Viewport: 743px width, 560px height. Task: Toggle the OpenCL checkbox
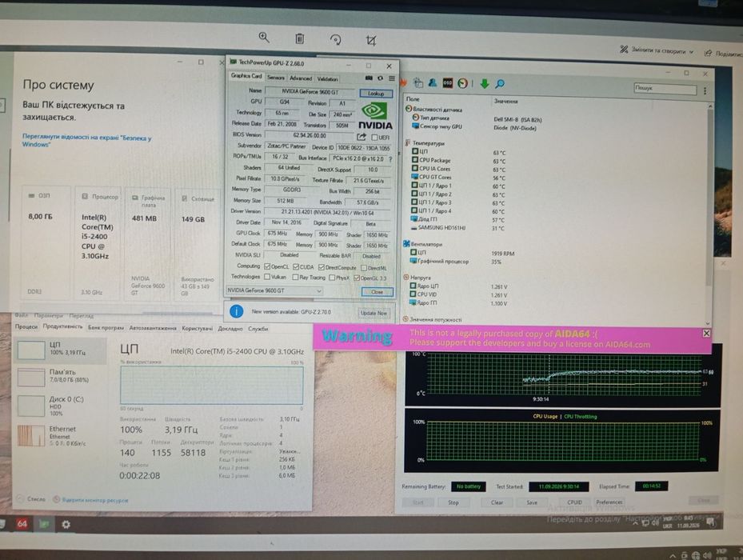[267, 266]
